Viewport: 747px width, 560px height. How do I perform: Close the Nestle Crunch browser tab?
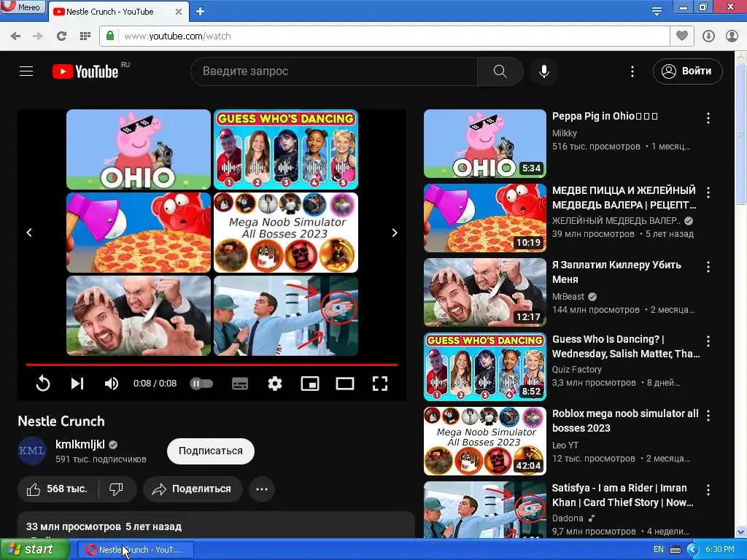coord(179,12)
